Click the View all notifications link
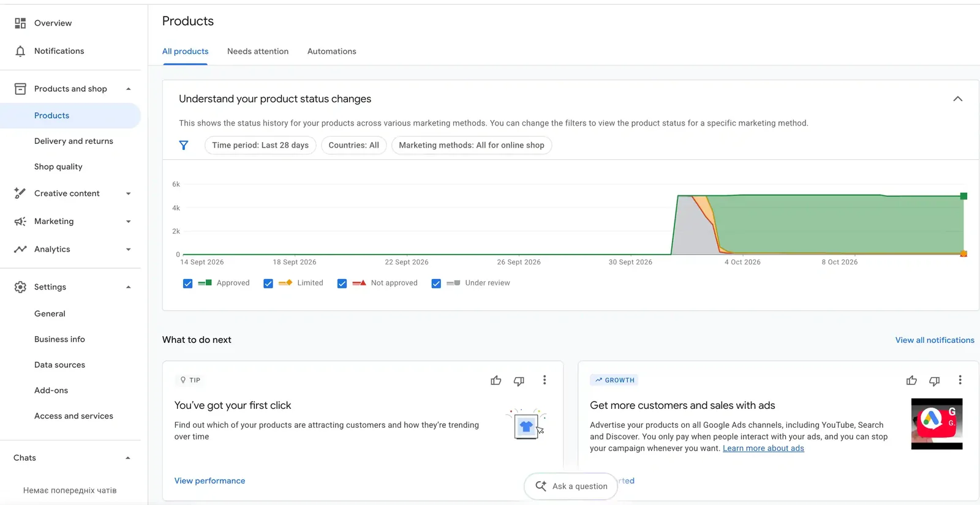This screenshot has height=505, width=980. (x=935, y=340)
